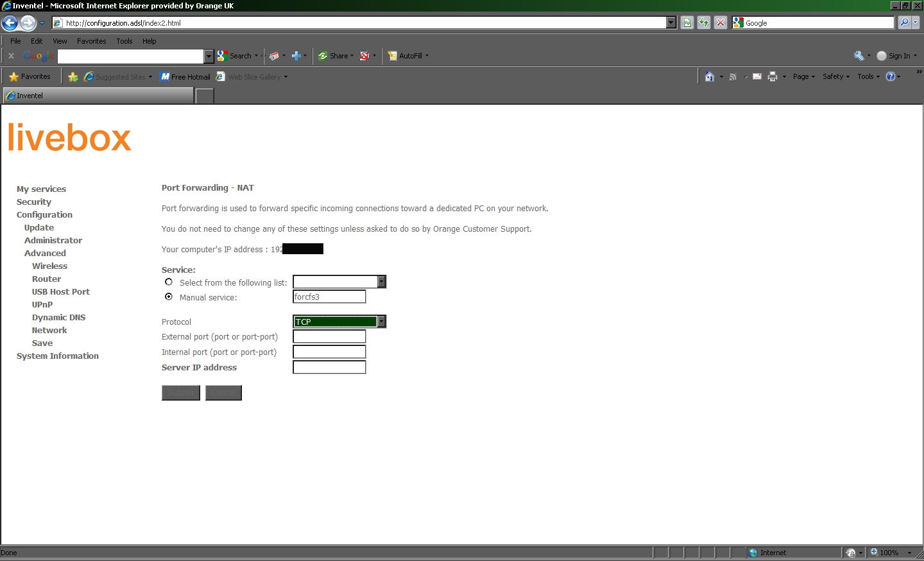Click the Internal port input field
The height and width of the screenshot is (561, 924).
(x=329, y=352)
